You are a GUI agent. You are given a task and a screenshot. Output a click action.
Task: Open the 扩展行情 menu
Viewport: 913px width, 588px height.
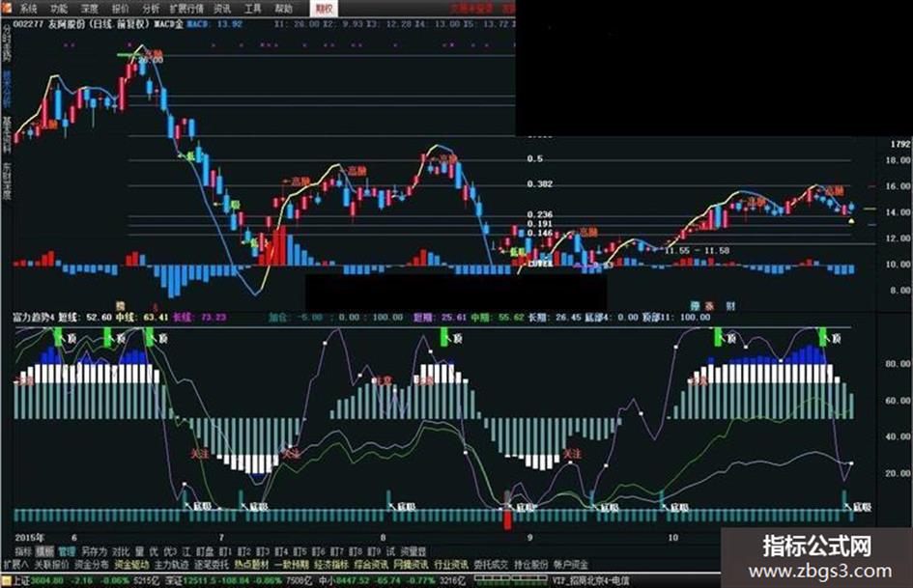coord(186,8)
